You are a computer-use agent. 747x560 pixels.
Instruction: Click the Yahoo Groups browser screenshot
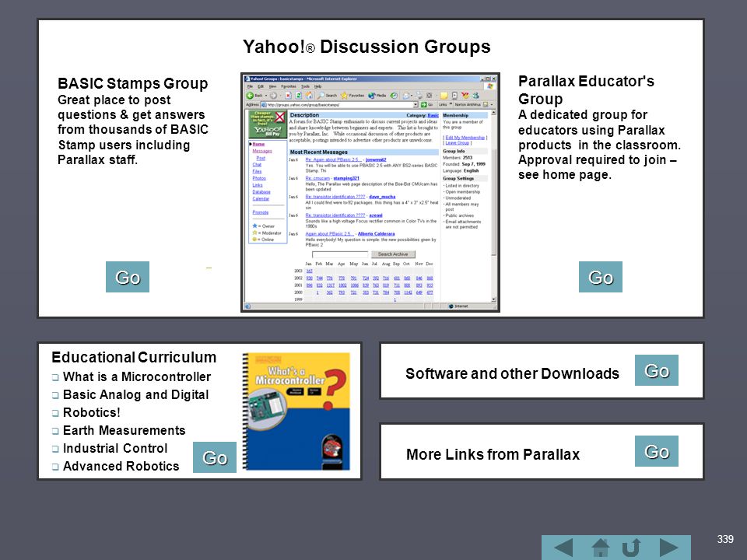click(x=370, y=192)
